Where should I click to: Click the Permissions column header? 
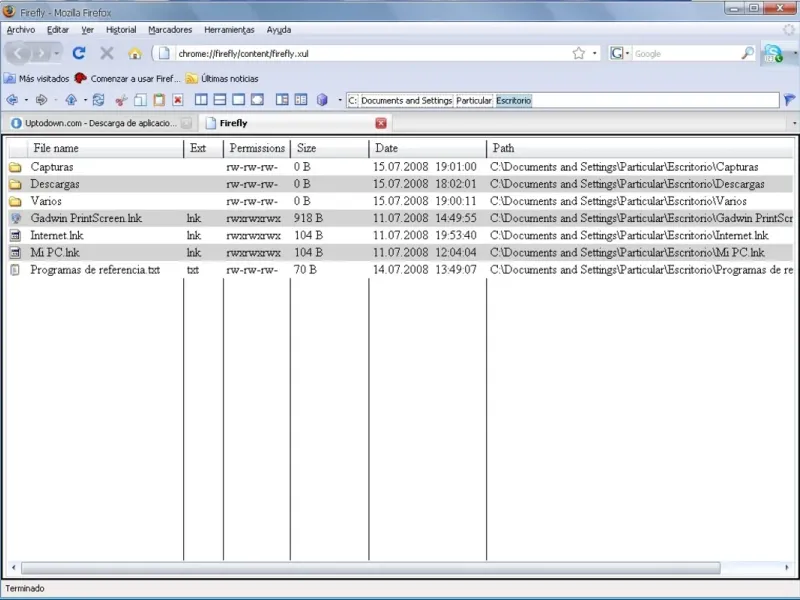click(257, 148)
